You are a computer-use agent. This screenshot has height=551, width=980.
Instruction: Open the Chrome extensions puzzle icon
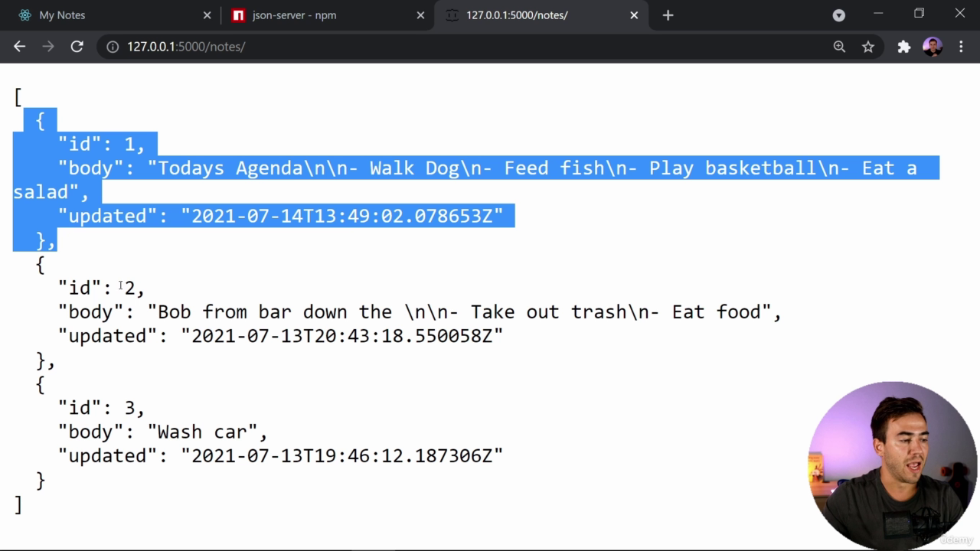pos(903,47)
